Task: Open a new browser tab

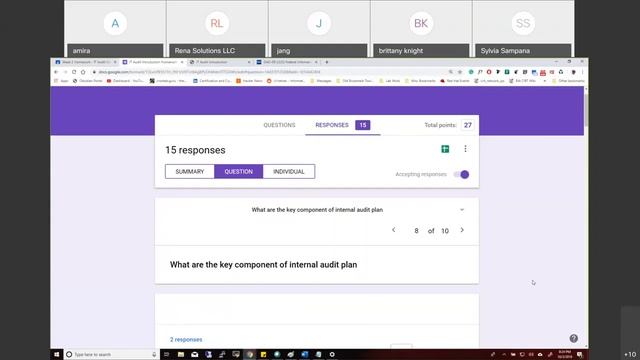Action: click(x=327, y=62)
